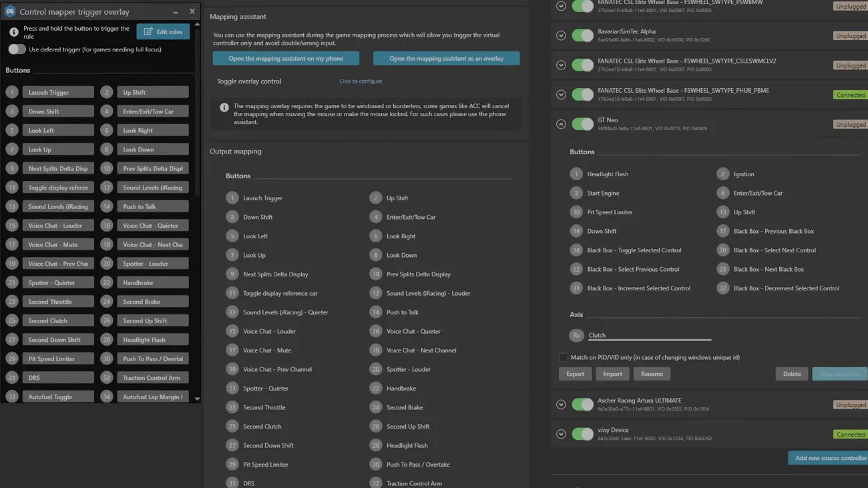Toggle the BavarianSimTec Alpha controller switch

pos(582,35)
